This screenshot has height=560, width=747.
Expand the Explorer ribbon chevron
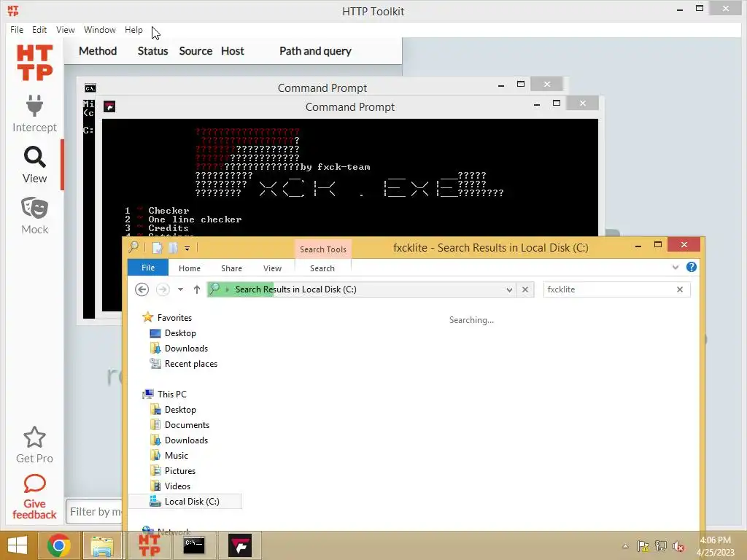675,267
